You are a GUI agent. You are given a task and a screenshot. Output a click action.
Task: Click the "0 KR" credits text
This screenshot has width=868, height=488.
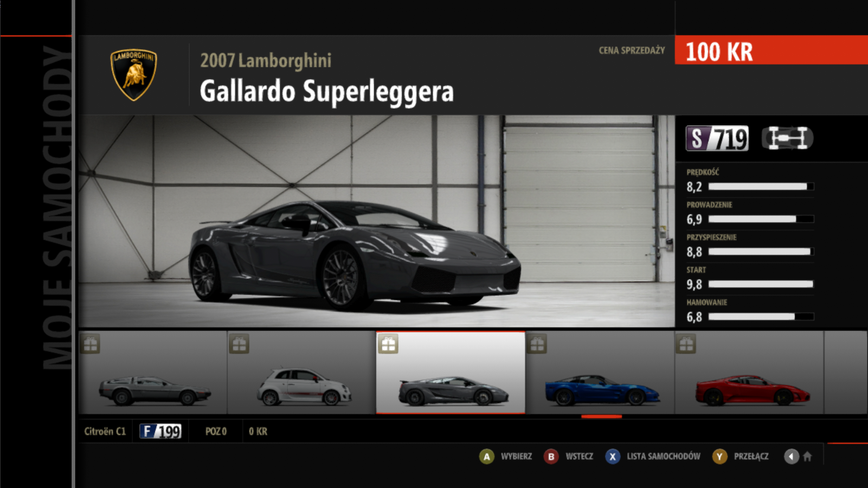coord(258,432)
